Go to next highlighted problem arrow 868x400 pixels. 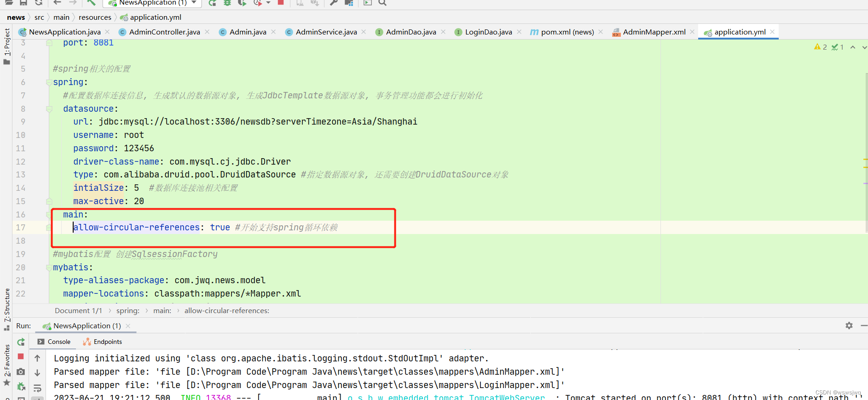864,47
